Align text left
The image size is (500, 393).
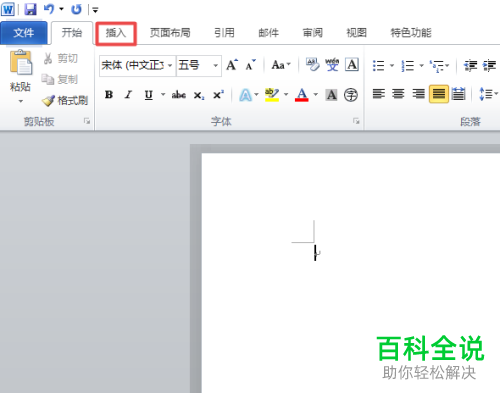pyautogui.click(x=379, y=94)
